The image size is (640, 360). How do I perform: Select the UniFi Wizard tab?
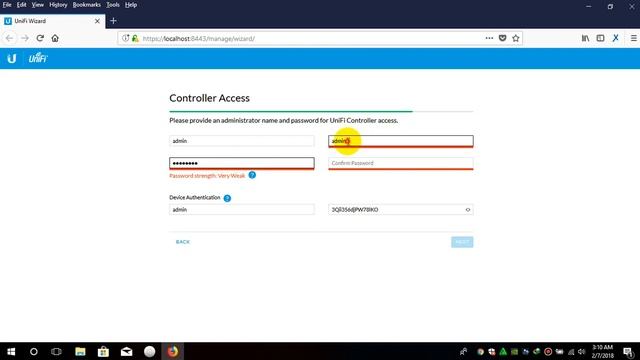[53, 21]
